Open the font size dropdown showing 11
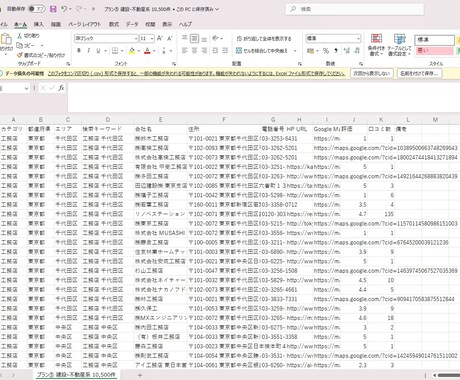 152,39
